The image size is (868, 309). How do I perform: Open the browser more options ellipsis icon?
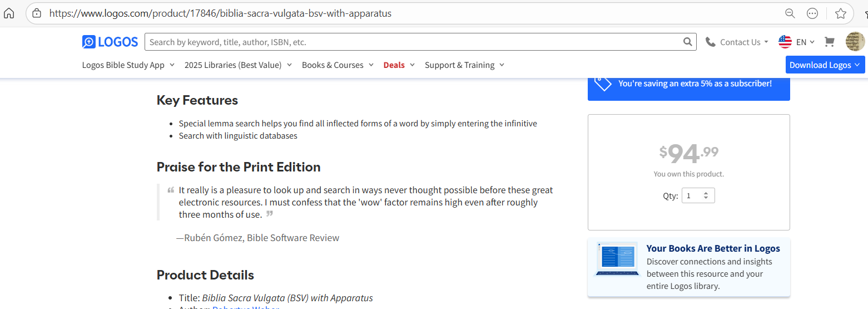click(812, 13)
